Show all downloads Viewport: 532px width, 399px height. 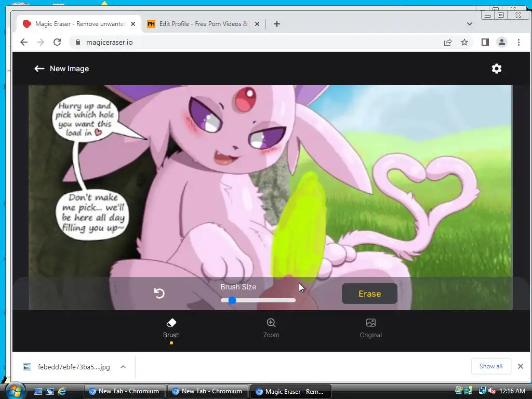(491, 366)
